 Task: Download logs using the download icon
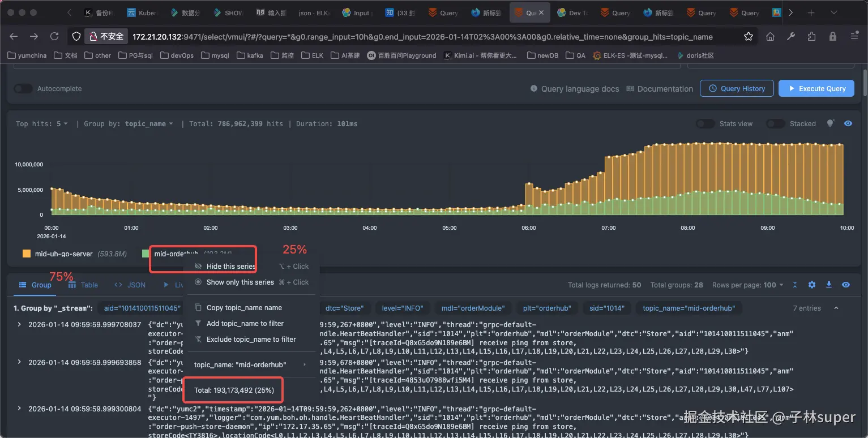[828, 285]
